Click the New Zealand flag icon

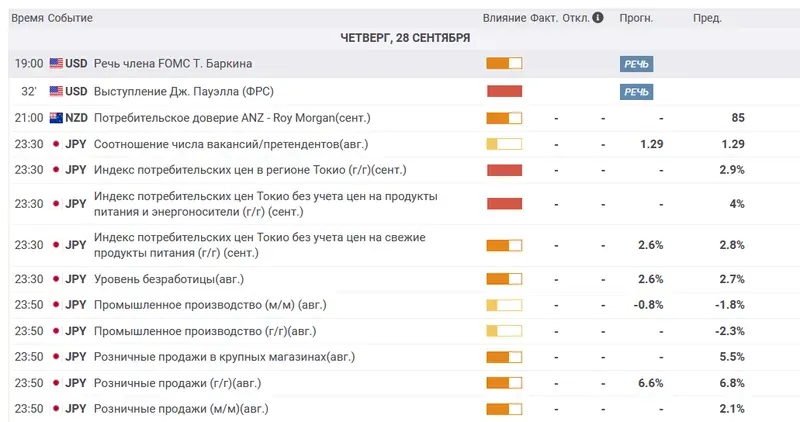pos(56,118)
